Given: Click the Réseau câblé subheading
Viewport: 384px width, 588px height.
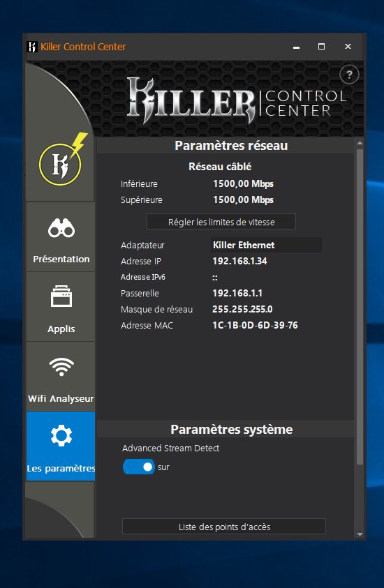Looking at the screenshot, I should tap(220, 167).
